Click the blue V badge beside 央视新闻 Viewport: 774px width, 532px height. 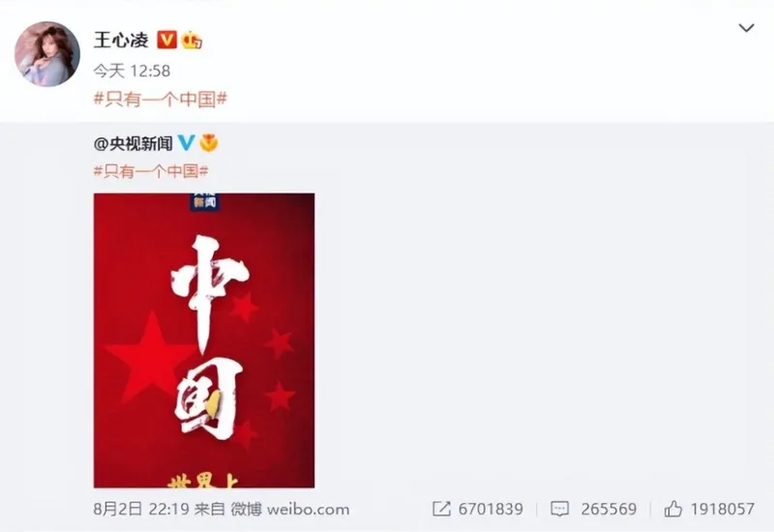[x=186, y=143]
